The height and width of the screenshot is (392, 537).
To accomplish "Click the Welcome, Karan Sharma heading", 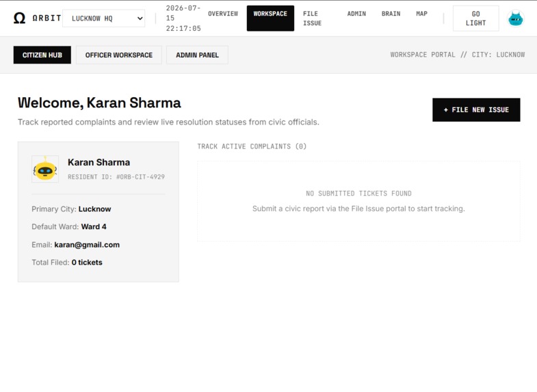I will (99, 103).
